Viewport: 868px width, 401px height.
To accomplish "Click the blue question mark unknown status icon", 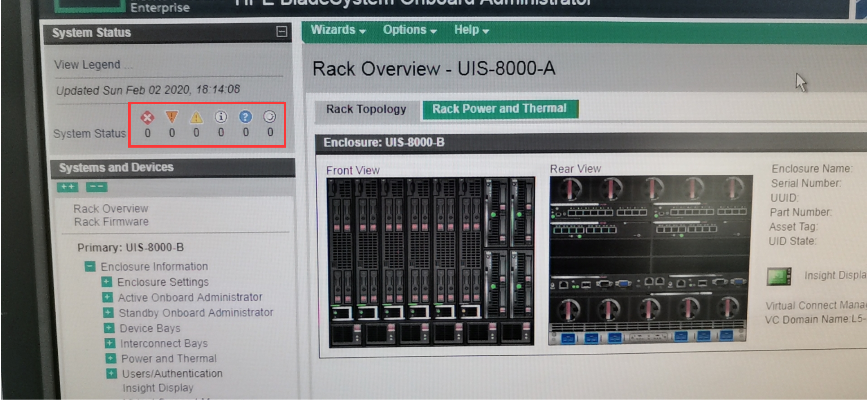I will pyautogui.click(x=245, y=117).
